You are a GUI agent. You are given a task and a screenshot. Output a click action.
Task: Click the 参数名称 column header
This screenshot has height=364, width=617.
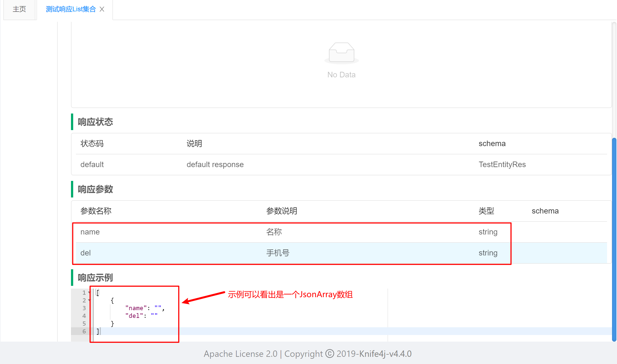click(x=96, y=211)
